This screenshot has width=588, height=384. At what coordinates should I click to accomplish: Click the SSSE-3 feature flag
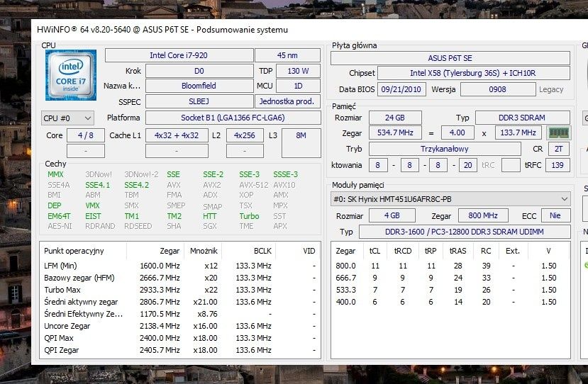[x=285, y=174]
